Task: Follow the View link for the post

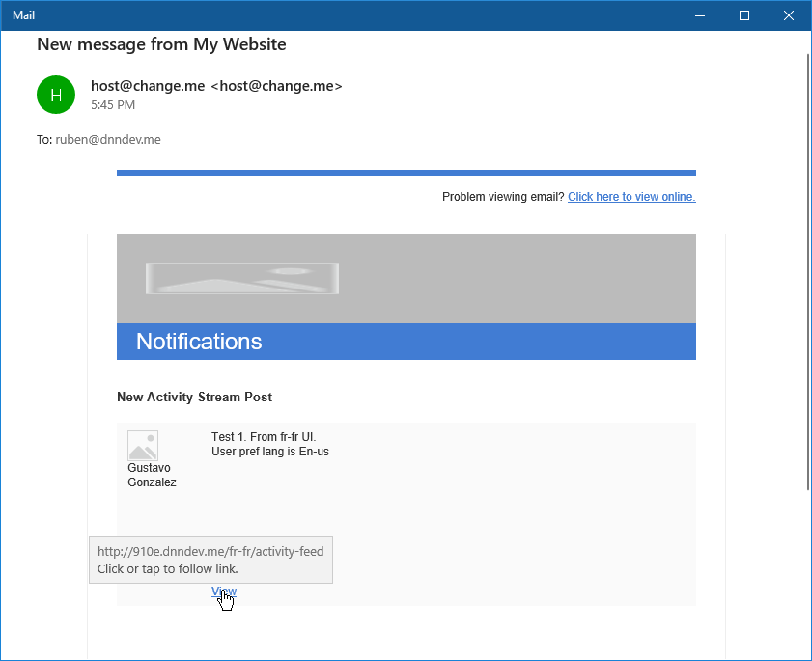Action: point(224,592)
